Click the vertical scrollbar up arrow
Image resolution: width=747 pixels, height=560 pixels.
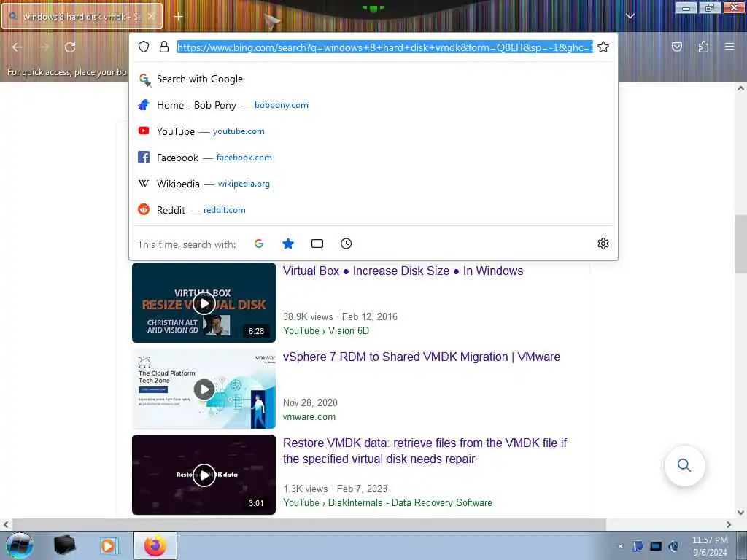pos(740,88)
